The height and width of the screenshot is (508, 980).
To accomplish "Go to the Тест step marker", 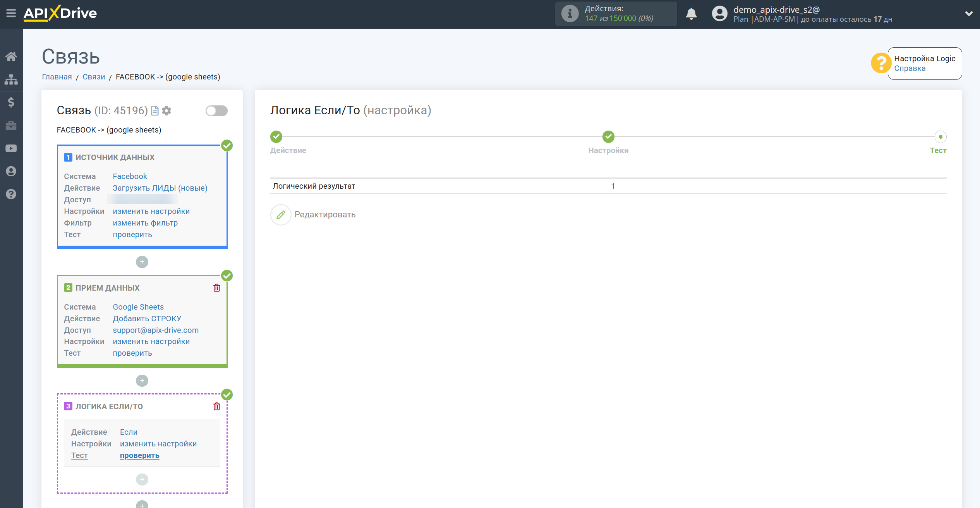I will [941, 137].
